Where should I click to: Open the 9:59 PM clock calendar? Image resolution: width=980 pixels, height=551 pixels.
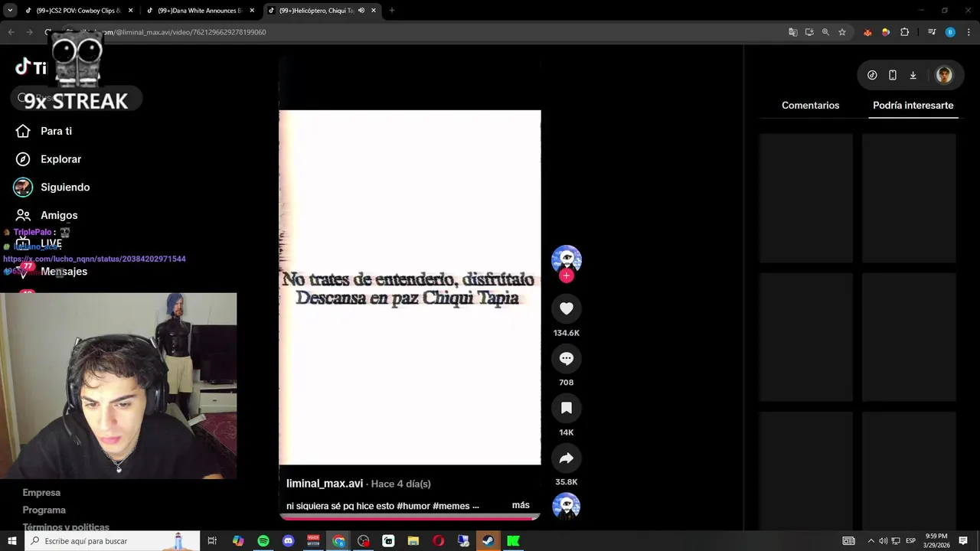pyautogui.click(x=936, y=541)
